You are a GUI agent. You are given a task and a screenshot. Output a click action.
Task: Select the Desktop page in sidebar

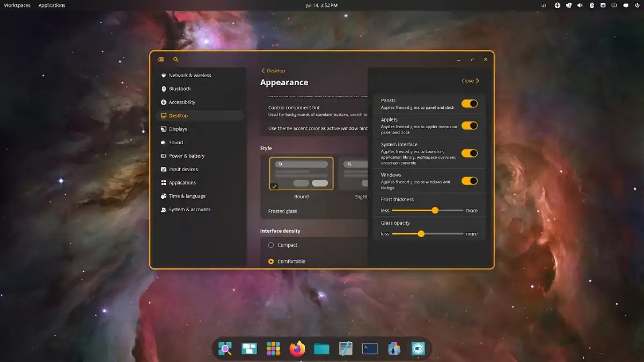click(200, 116)
